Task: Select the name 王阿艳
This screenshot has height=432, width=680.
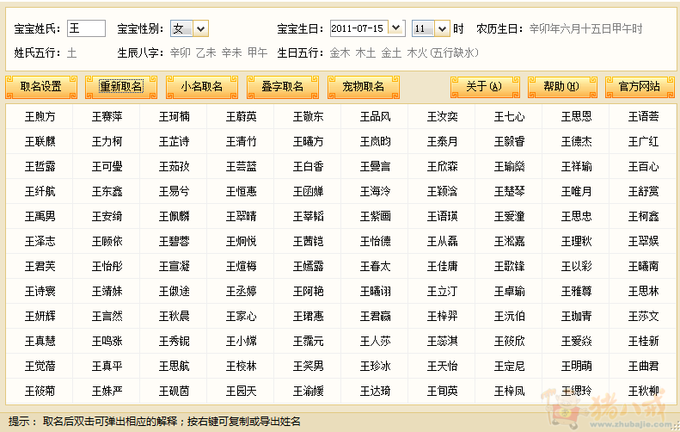Action: (x=308, y=291)
